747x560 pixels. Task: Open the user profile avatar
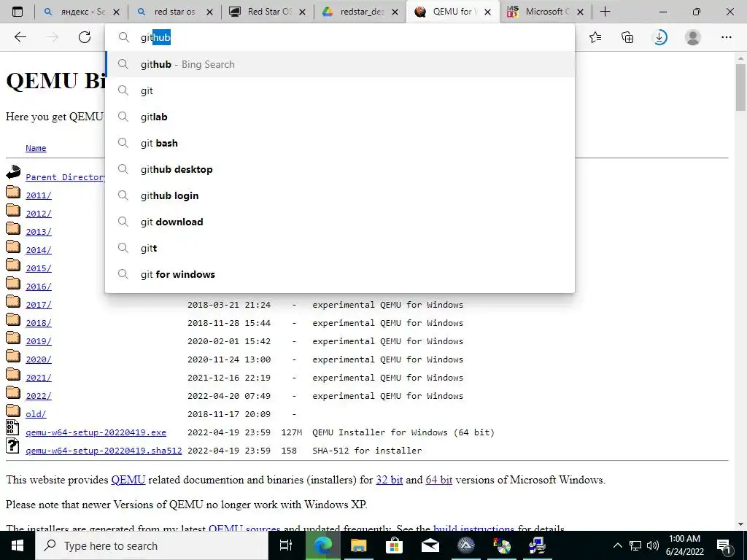[x=693, y=37]
